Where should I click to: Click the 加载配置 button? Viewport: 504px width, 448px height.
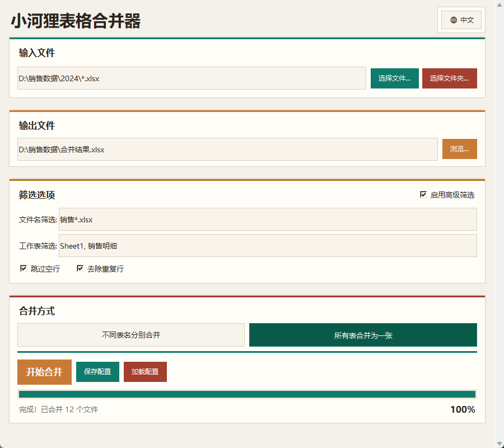pos(145,372)
